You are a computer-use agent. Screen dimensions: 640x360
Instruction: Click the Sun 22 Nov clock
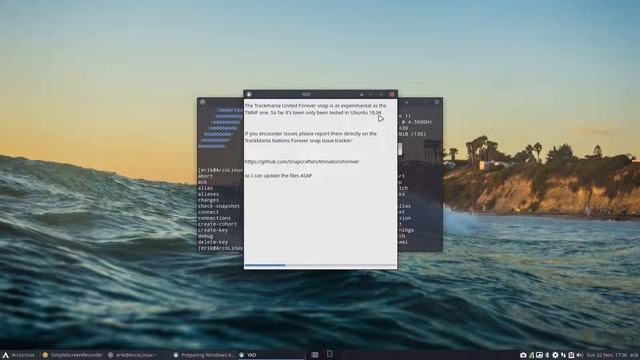click(x=607, y=356)
